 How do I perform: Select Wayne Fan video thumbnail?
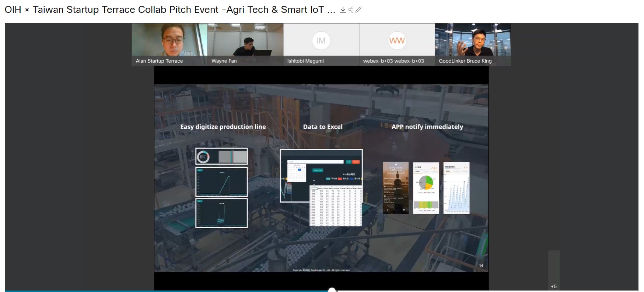(x=245, y=40)
